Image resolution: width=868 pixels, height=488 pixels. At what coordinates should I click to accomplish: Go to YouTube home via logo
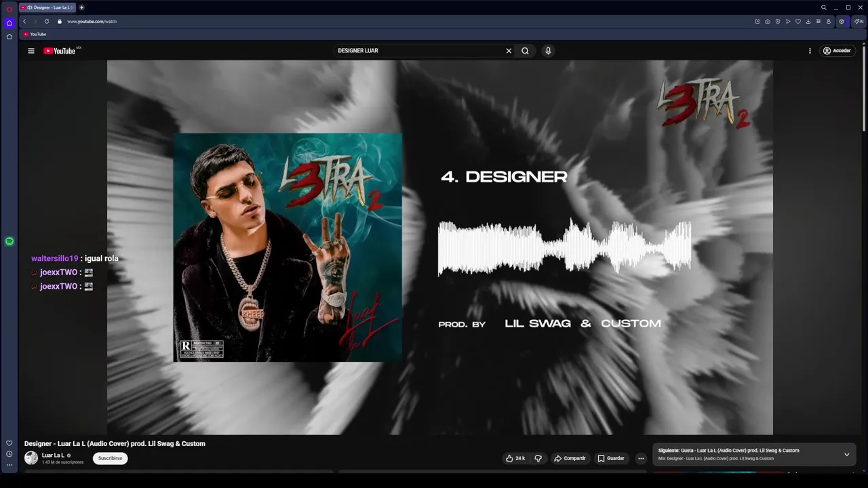pos(60,51)
